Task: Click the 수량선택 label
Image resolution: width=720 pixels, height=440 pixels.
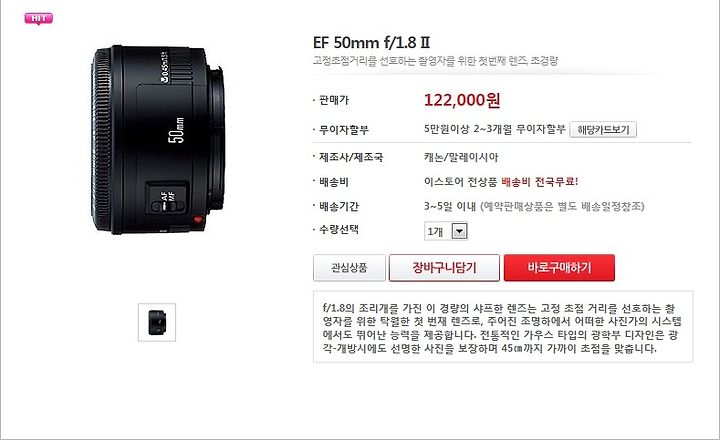Action: (x=339, y=229)
